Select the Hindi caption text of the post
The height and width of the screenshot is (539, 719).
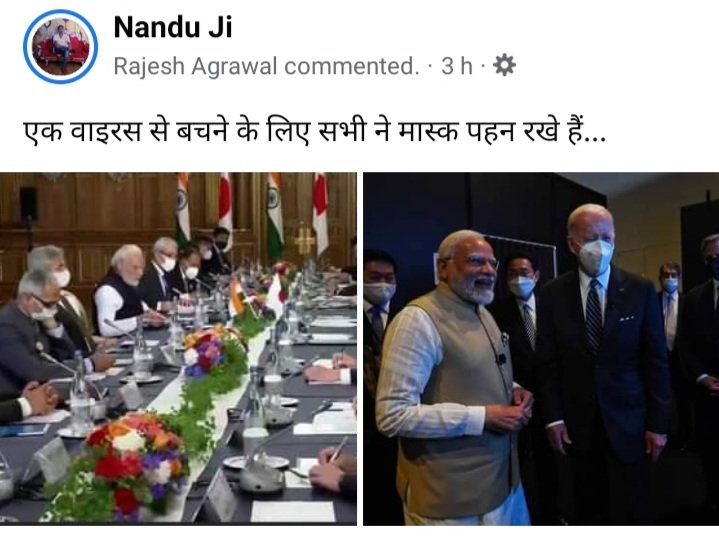(x=315, y=132)
